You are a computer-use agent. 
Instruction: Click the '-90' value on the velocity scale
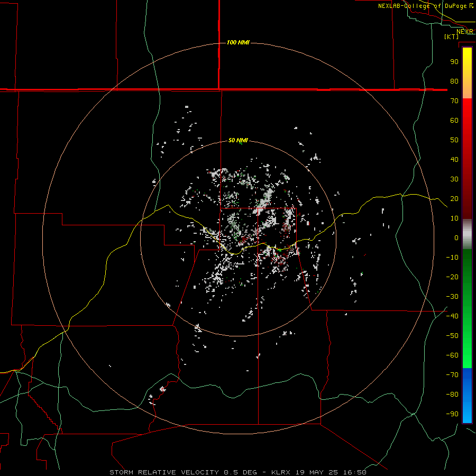coord(452,414)
